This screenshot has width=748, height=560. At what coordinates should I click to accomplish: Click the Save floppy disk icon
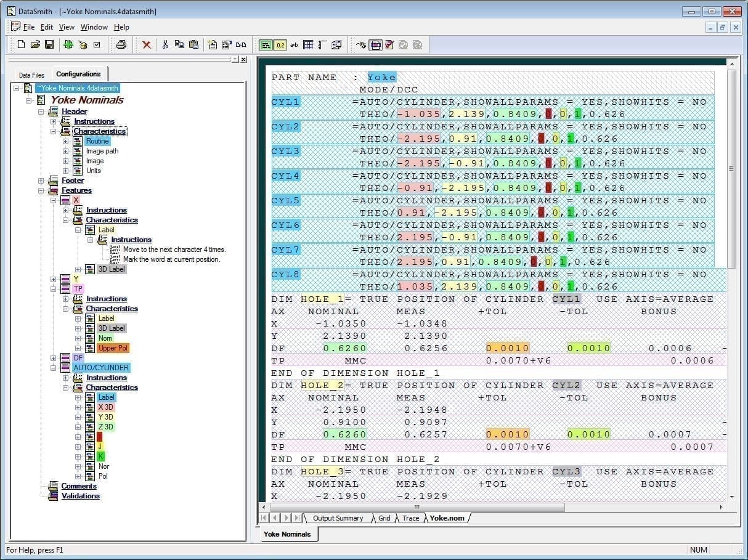[49, 44]
